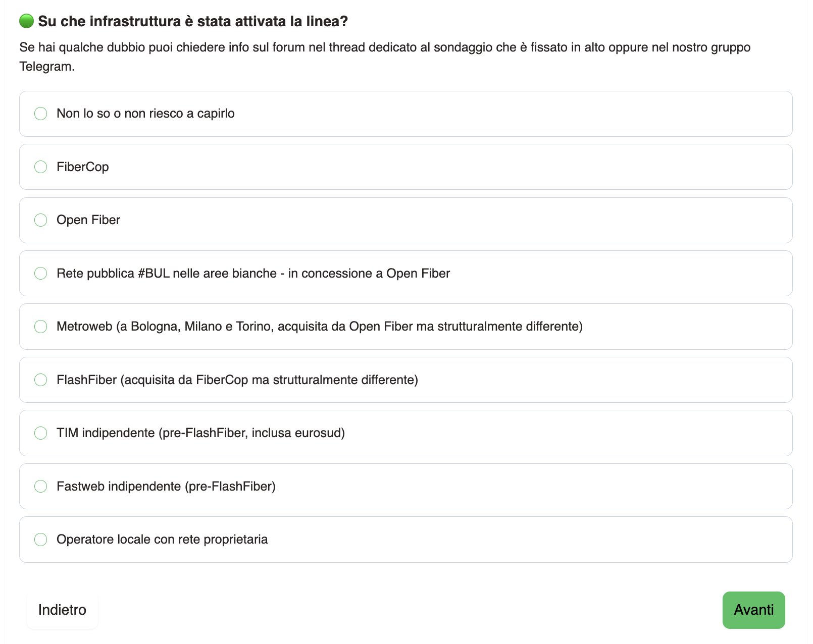813x644 pixels.
Task: Choose the FiberCop radio option
Action: click(x=40, y=167)
